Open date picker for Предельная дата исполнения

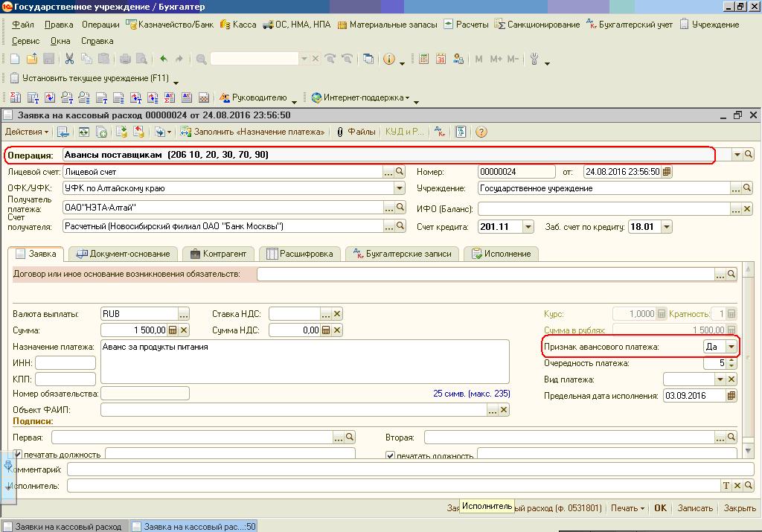tap(731, 396)
